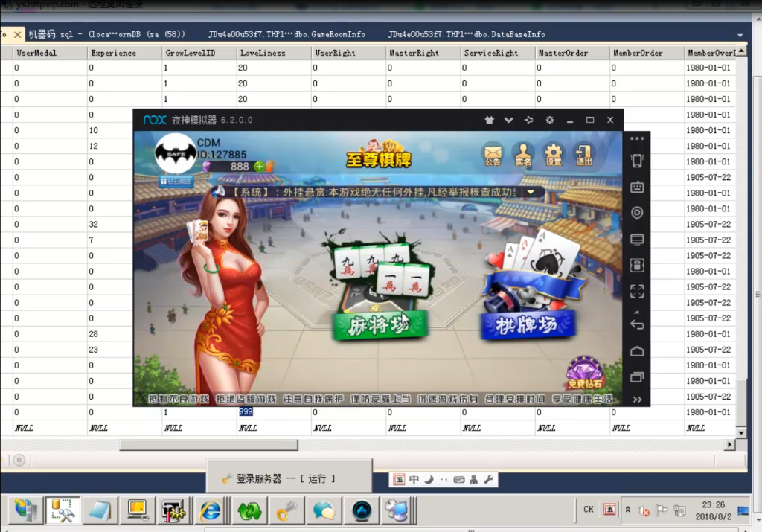Toggle IME moon half-width icon
The width and height of the screenshot is (762, 532).
(429, 479)
